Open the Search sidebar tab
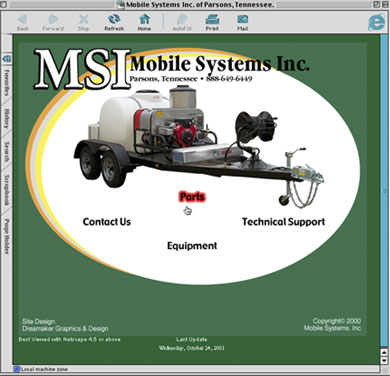 (x=7, y=152)
